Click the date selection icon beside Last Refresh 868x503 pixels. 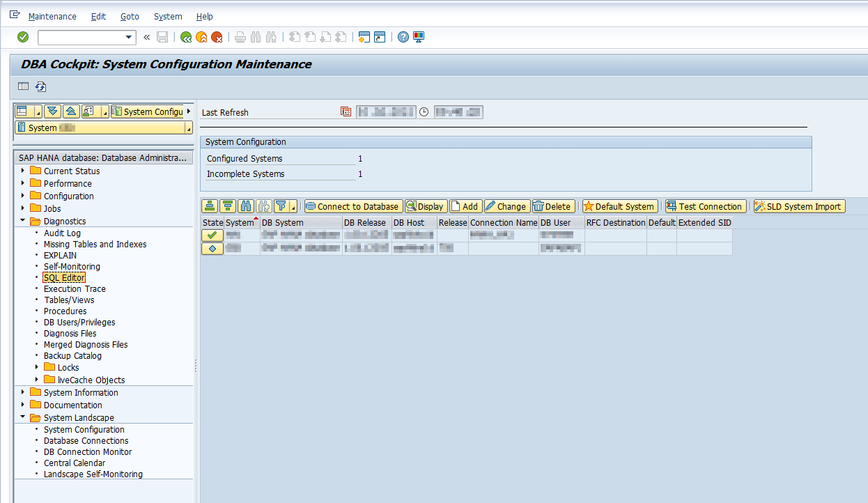point(346,111)
